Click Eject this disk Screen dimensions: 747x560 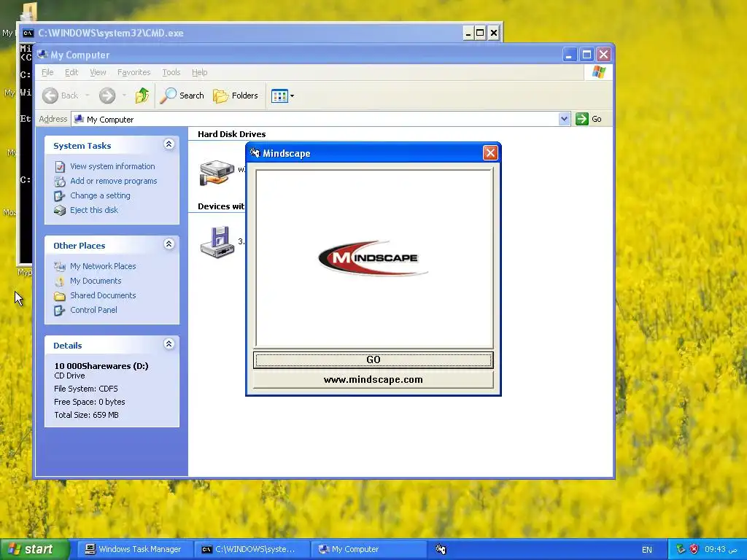(x=94, y=210)
